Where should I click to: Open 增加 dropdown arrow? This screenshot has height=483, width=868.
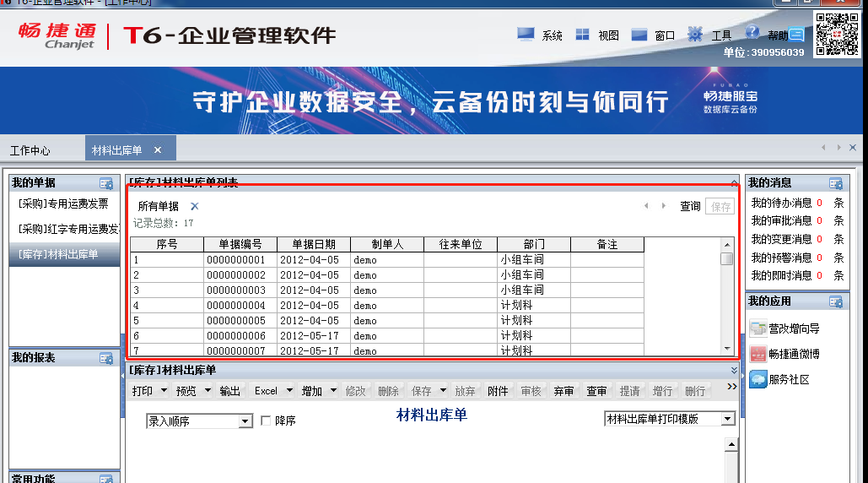[333, 390]
